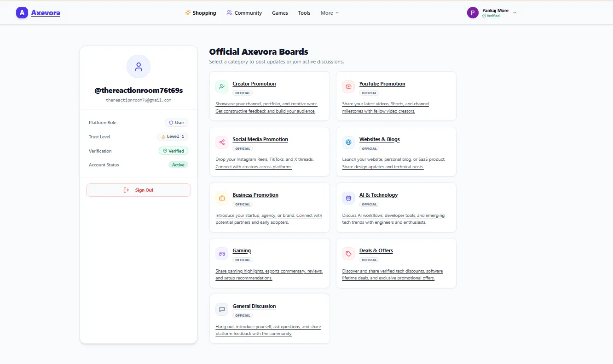Open the Community menu item
Viewport: 613px width, 364px height.
[x=244, y=13]
